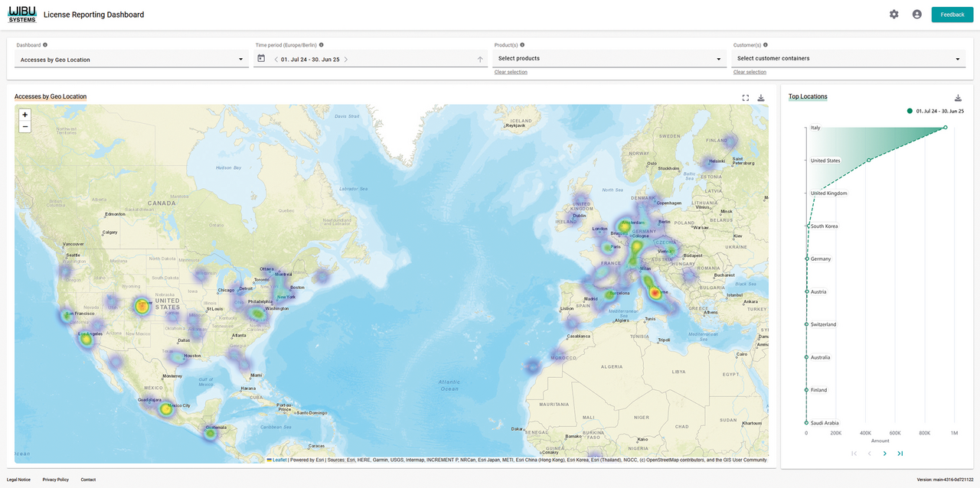
Task: Zoom in on the map
Action: 24,114
